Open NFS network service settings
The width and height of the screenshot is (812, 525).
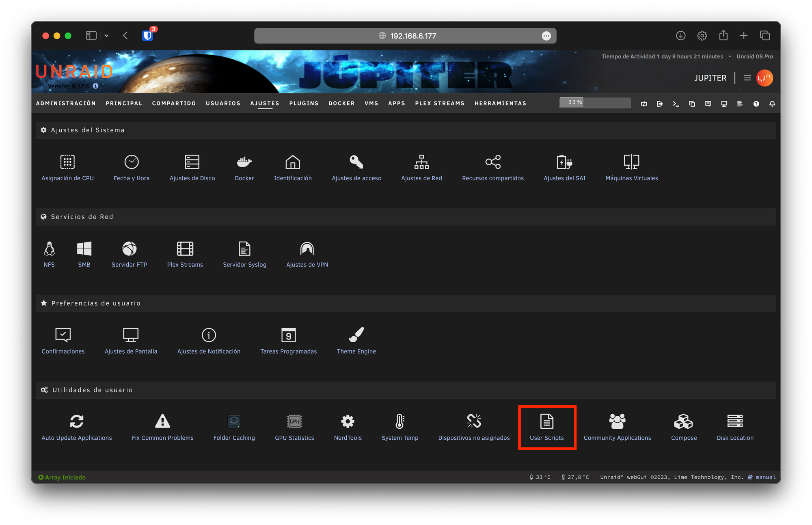49,255
